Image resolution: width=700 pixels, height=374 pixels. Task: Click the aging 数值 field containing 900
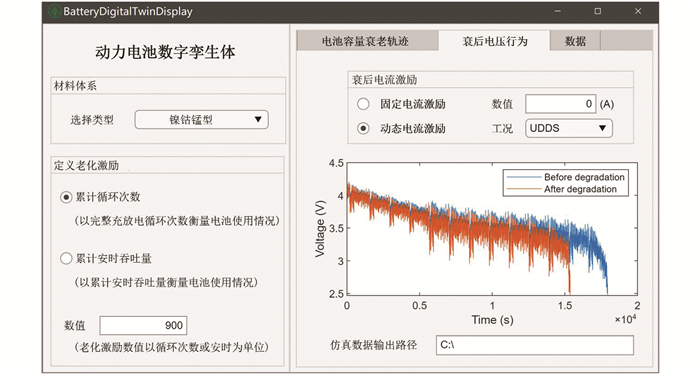tap(143, 325)
